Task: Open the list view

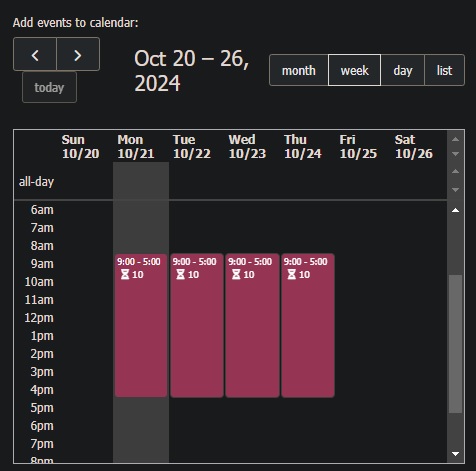Action: (444, 70)
